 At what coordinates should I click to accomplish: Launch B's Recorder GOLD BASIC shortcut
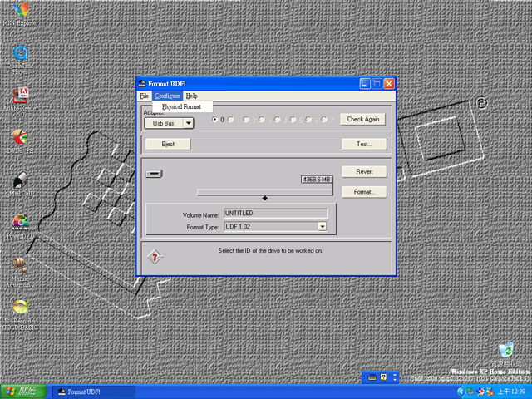click(20, 315)
